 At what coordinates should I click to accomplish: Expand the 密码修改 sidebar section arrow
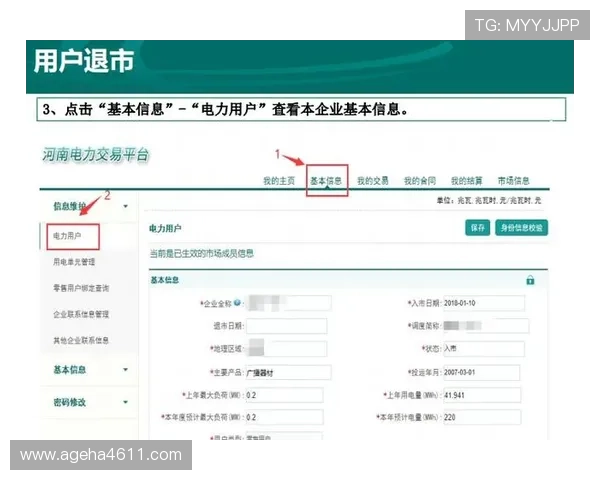point(126,402)
